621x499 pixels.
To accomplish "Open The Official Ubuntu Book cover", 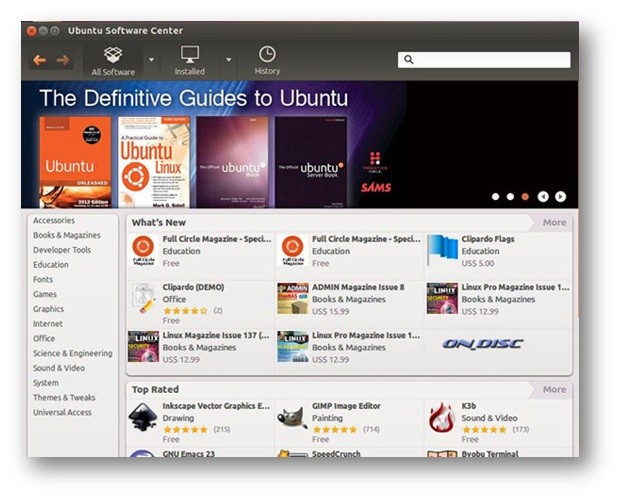I will [x=232, y=162].
